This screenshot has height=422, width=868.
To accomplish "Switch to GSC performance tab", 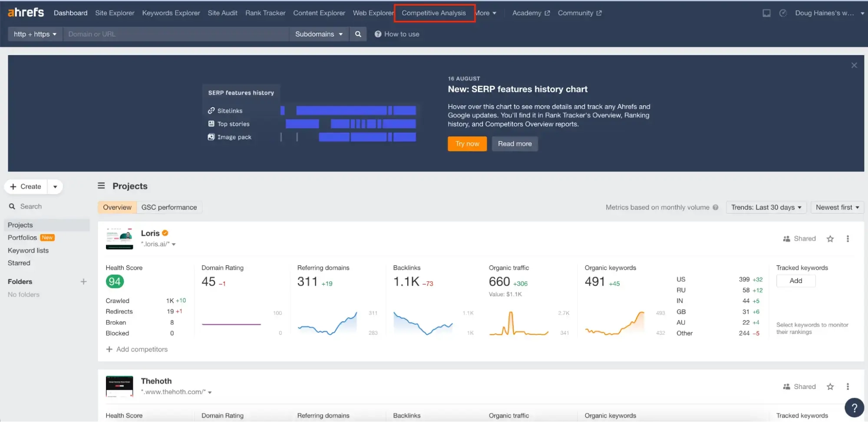I will pyautogui.click(x=169, y=208).
